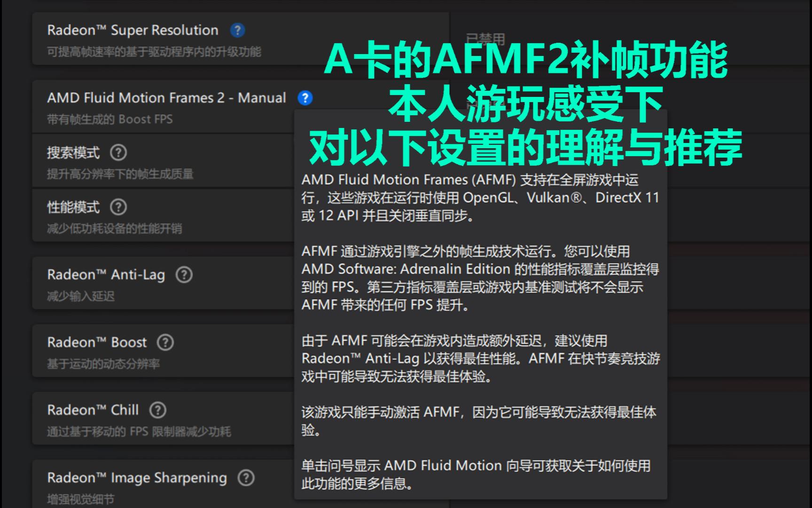Click help icon beside Radeon Super Resolution
This screenshot has width=812, height=508.
[237, 30]
